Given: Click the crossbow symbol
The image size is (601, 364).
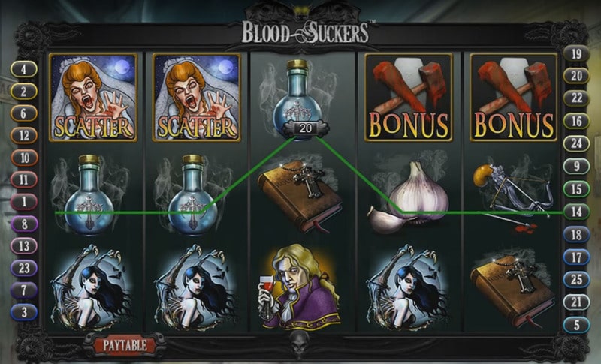Looking at the screenshot, I should click(x=514, y=195).
